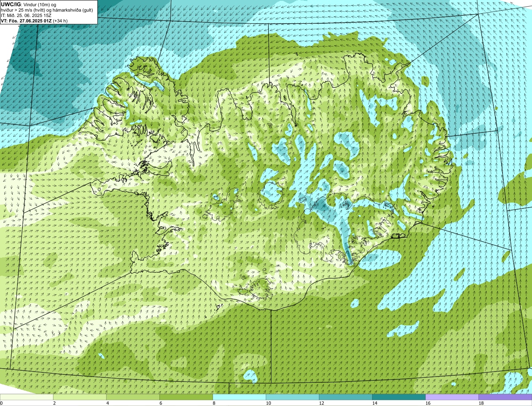
Task: Click the "IT: Mið. 25. 06. 2025 15Z" line
Action: pos(26,15)
